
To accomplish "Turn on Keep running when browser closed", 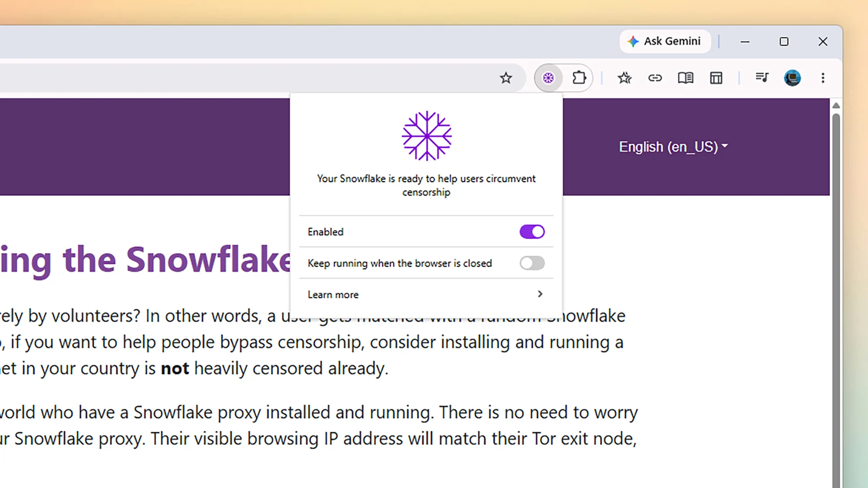I will 532,263.
